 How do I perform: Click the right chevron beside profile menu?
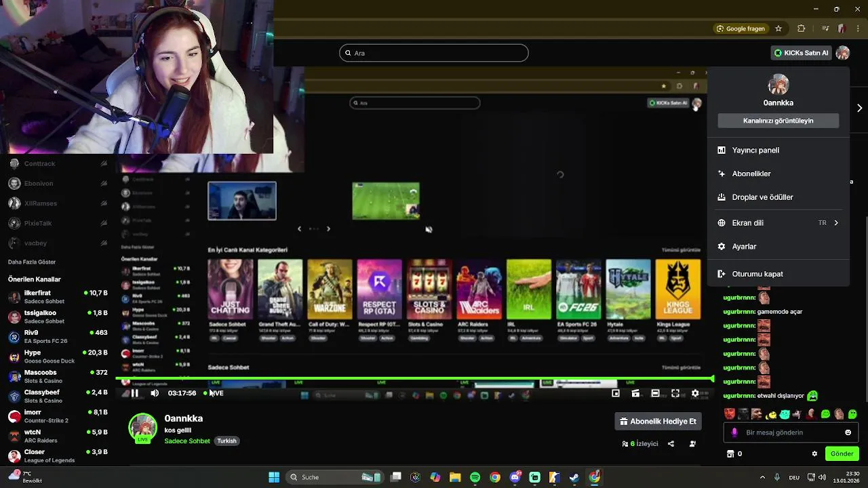point(859,108)
